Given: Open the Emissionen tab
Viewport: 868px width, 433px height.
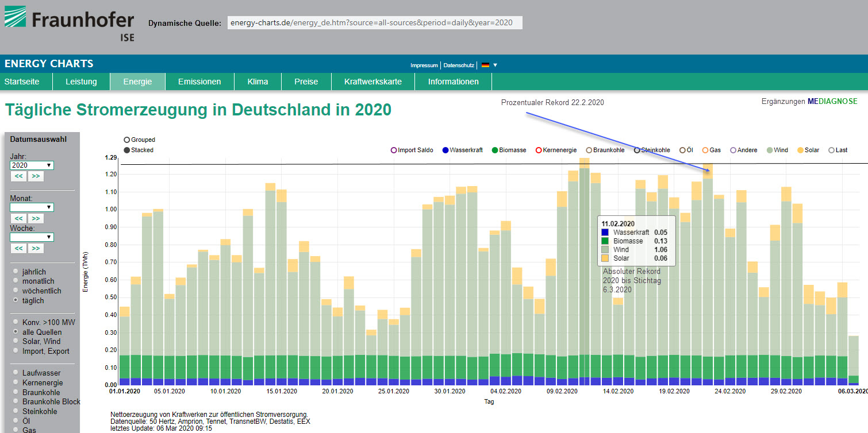Looking at the screenshot, I should (x=199, y=82).
